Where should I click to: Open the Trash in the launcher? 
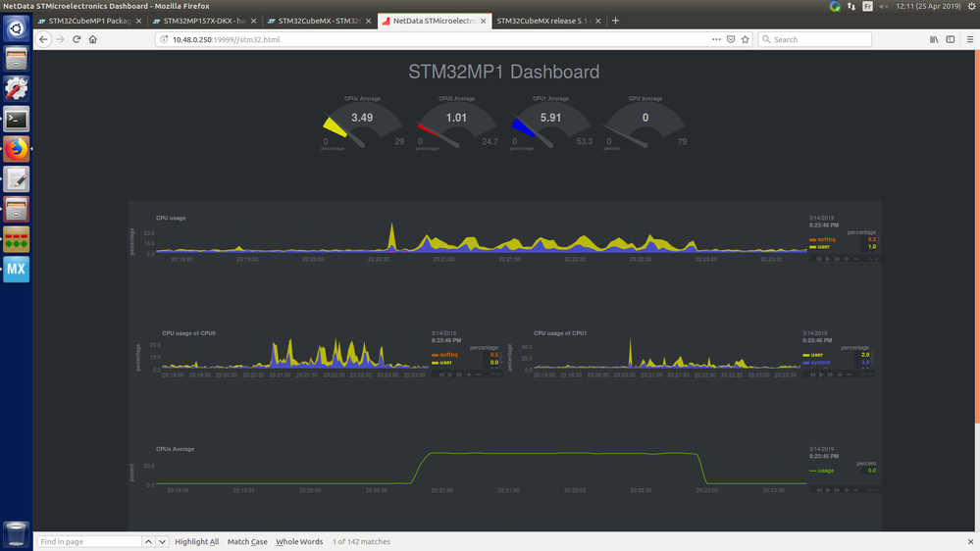tap(17, 534)
